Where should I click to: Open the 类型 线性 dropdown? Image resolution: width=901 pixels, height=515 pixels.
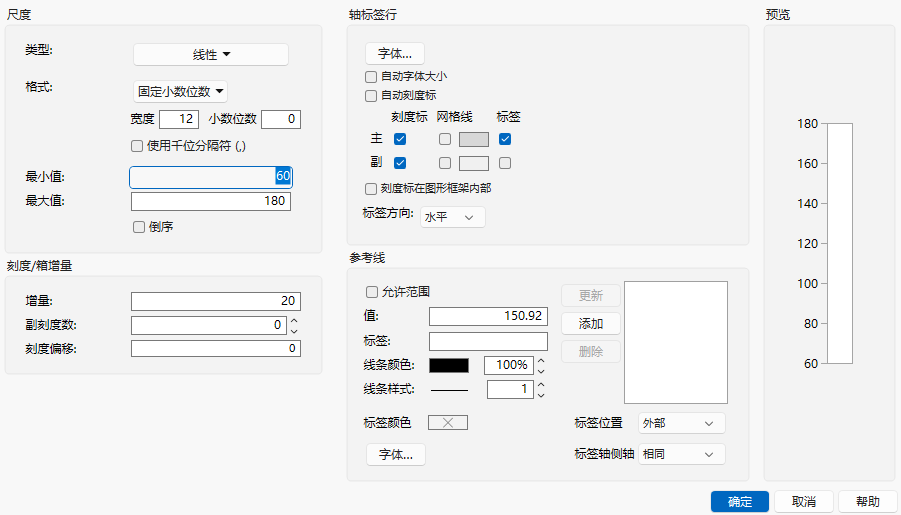pyautogui.click(x=211, y=55)
